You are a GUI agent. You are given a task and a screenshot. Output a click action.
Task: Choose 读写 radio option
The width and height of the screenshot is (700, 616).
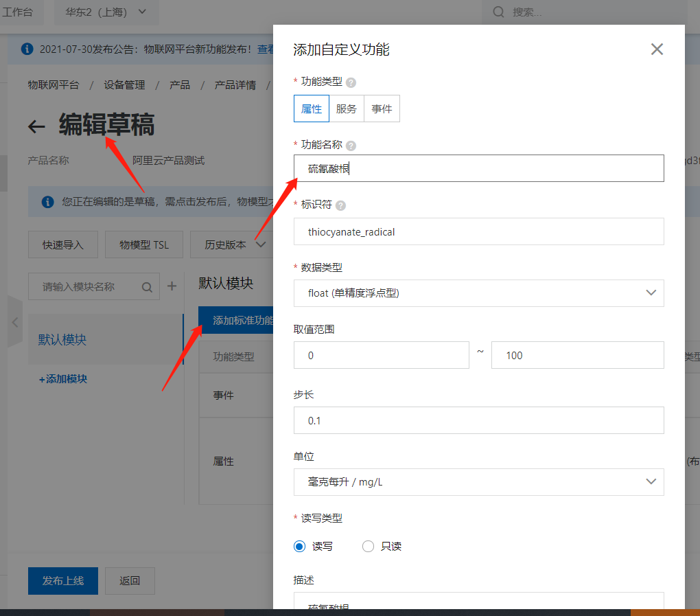[x=299, y=547]
